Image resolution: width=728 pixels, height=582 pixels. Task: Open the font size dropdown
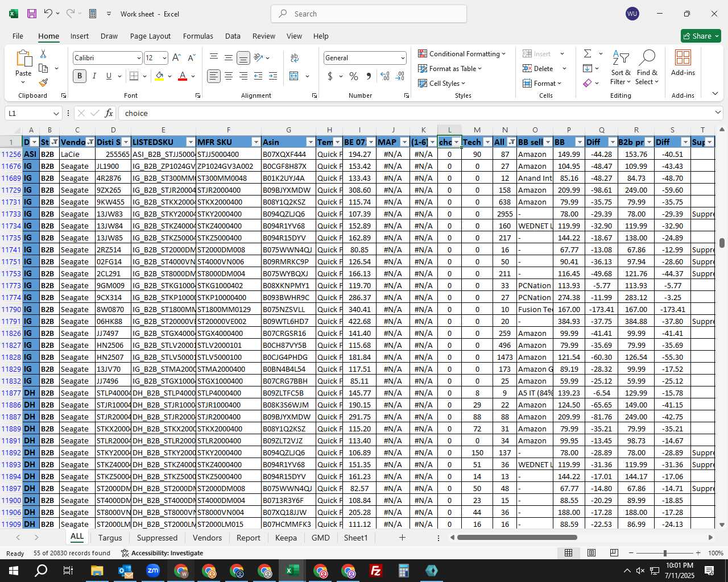pos(164,58)
